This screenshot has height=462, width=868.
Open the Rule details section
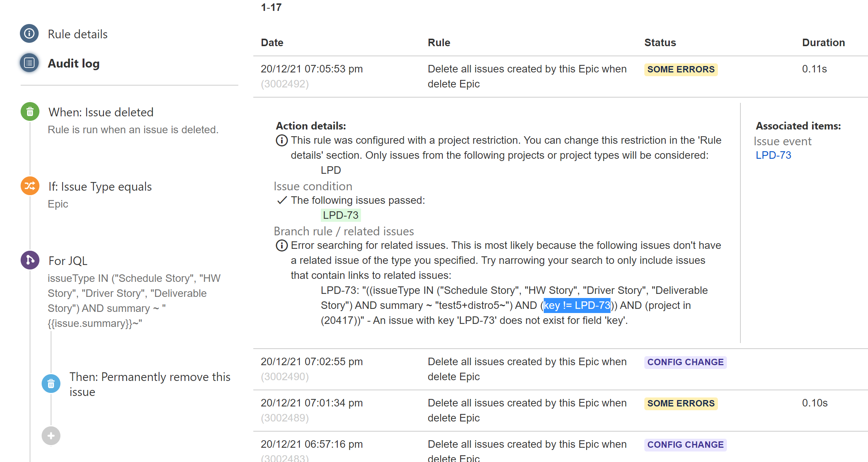(x=78, y=34)
